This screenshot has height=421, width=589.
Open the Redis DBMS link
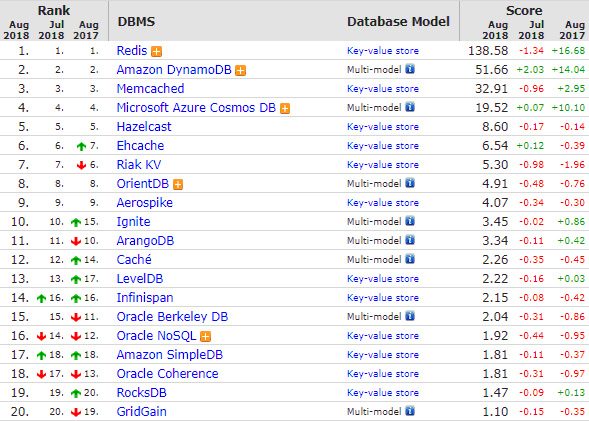tap(132, 51)
